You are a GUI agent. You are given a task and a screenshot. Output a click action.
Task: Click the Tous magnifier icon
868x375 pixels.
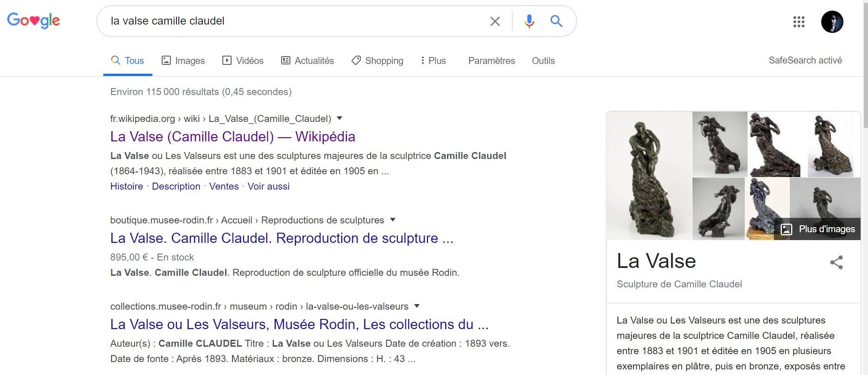point(115,60)
